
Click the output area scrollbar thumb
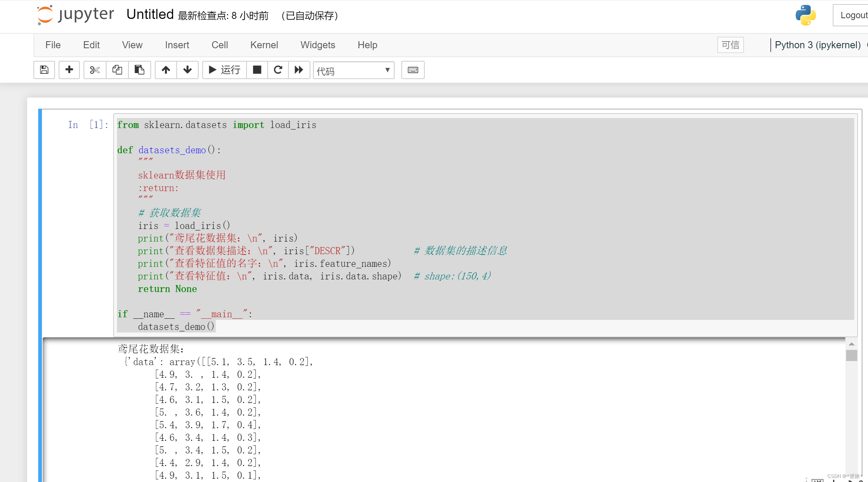(x=851, y=355)
